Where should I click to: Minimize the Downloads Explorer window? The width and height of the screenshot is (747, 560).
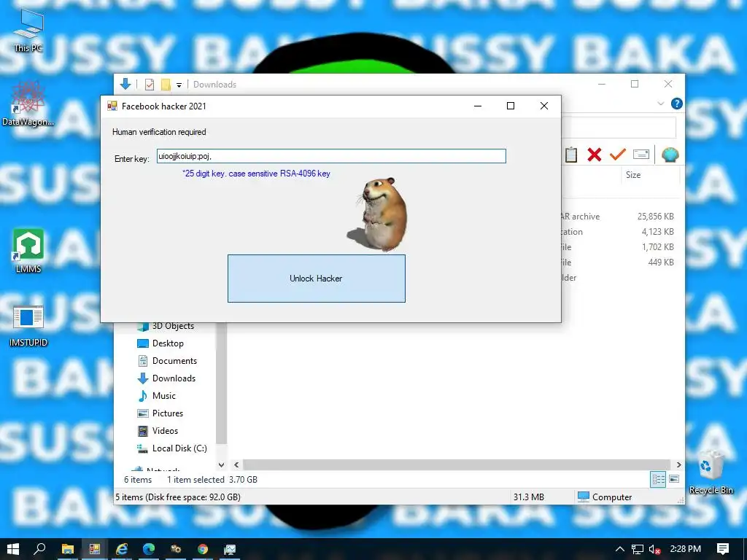(x=602, y=85)
